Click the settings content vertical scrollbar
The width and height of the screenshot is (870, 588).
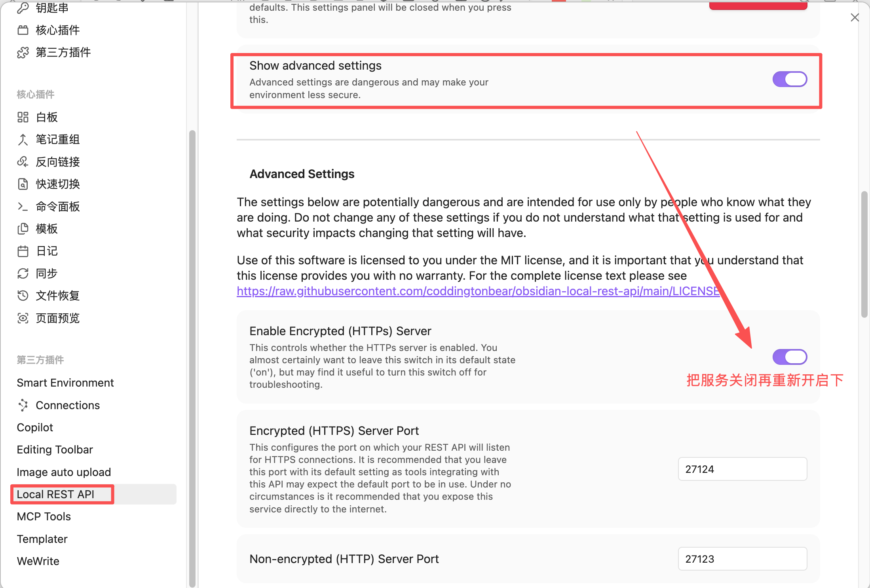(x=864, y=254)
